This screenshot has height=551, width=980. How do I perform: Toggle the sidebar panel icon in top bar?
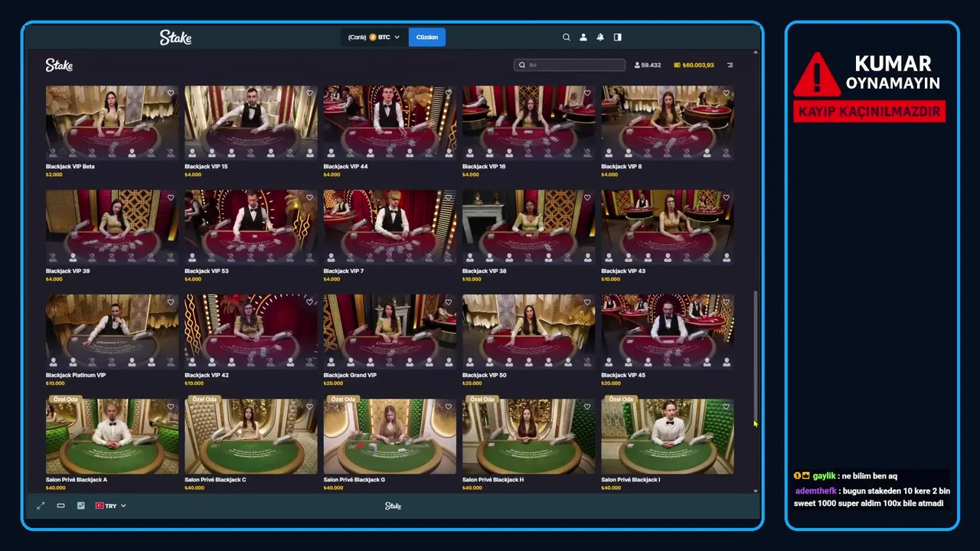click(618, 37)
